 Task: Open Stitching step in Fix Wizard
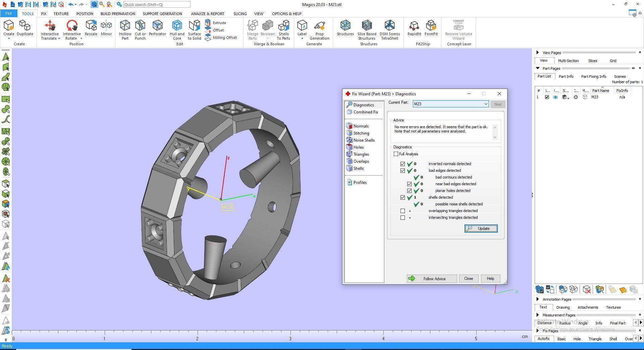(358, 133)
